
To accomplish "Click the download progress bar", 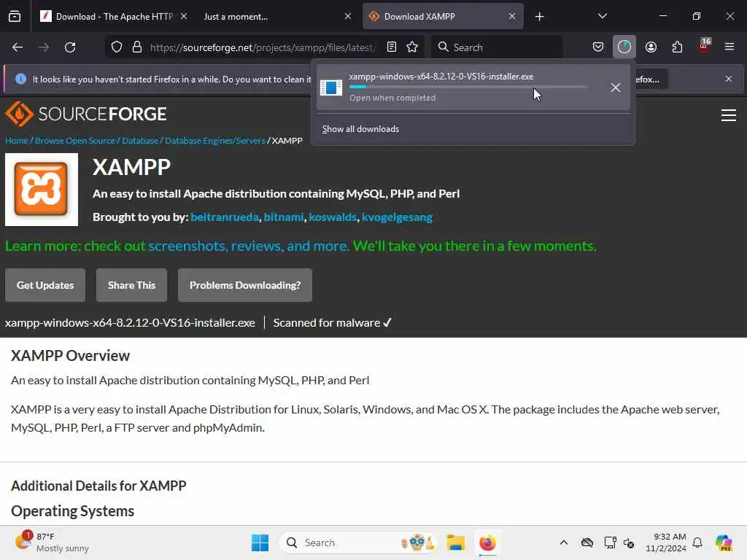I will [468, 87].
